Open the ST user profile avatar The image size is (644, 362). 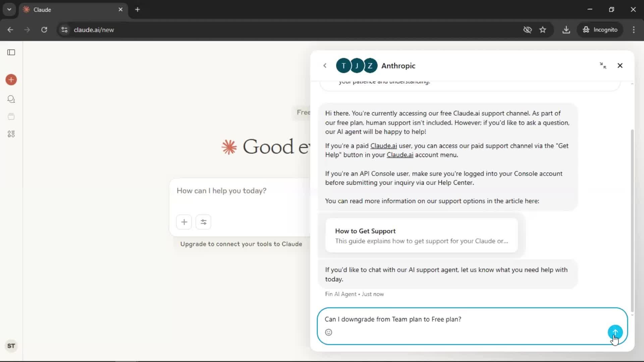coord(11,346)
